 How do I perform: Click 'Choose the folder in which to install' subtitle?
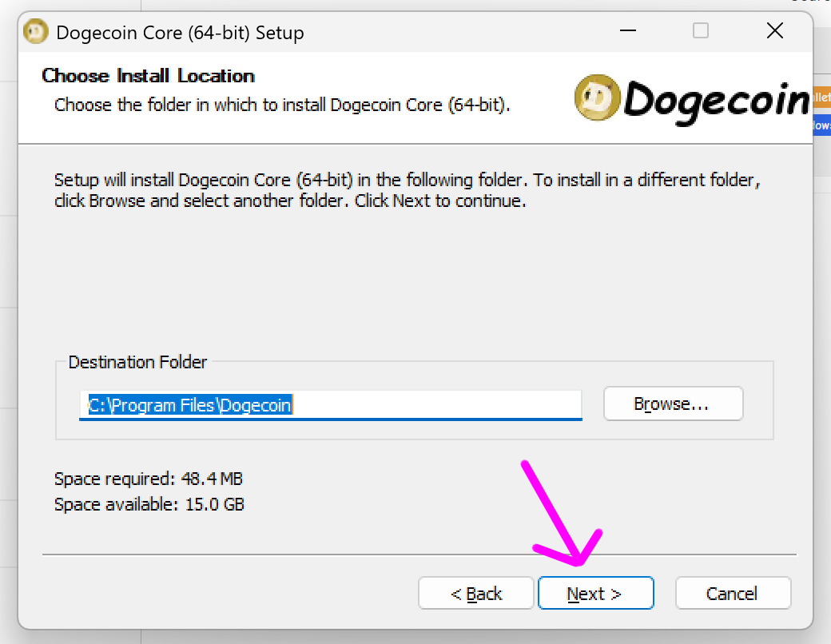(282, 105)
